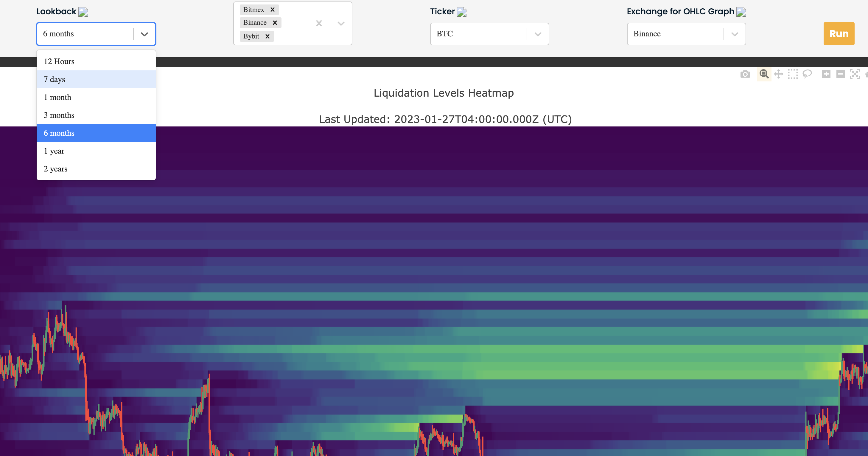This screenshot has height=456, width=868.
Task: Remove the Bybit exchange tag
Action: pos(267,36)
